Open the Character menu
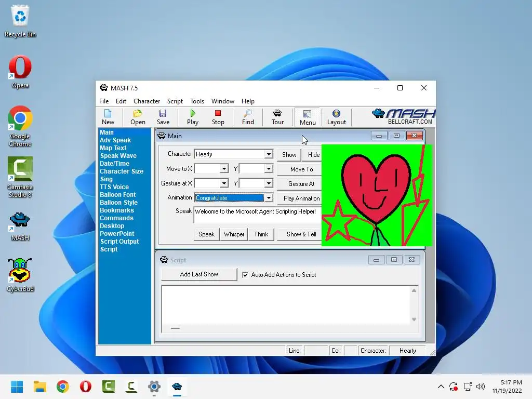The width and height of the screenshot is (532, 399). pyautogui.click(x=147, y=101)
